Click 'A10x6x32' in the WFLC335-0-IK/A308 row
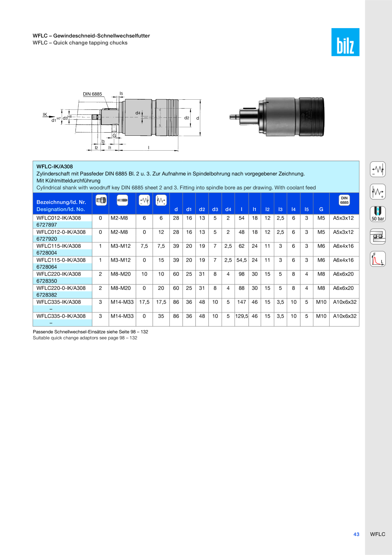 (x=345, y=316)
